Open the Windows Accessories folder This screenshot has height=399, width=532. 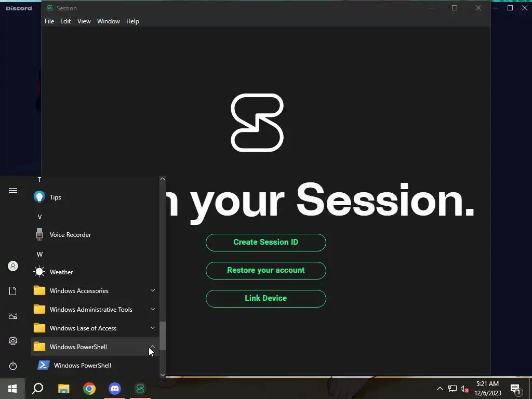tap(95, 291)
